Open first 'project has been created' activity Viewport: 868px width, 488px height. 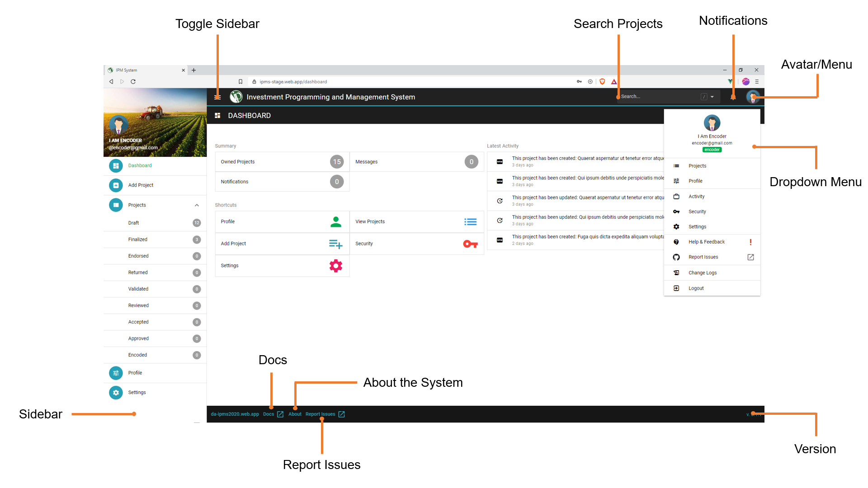576,162
